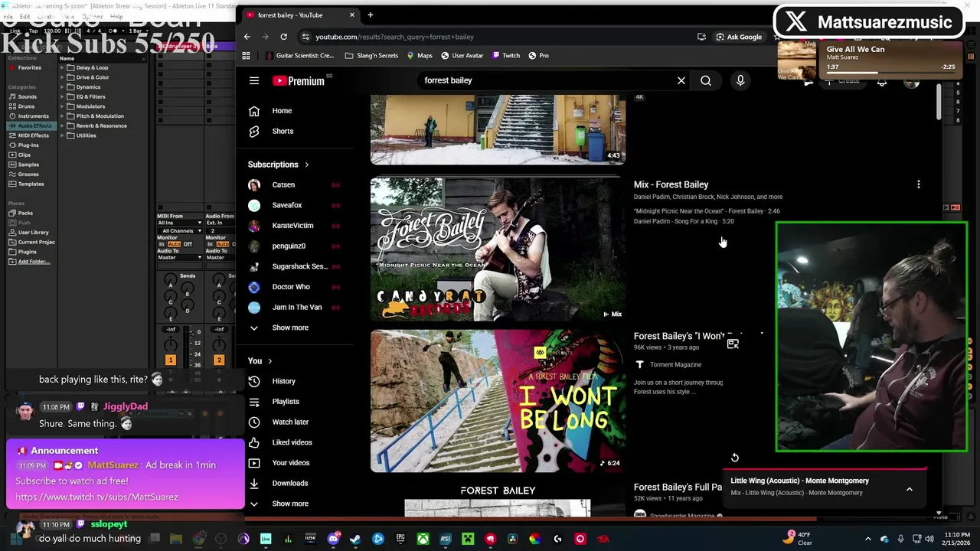Start voice search with microphone icon

click(x=740, y=80)
